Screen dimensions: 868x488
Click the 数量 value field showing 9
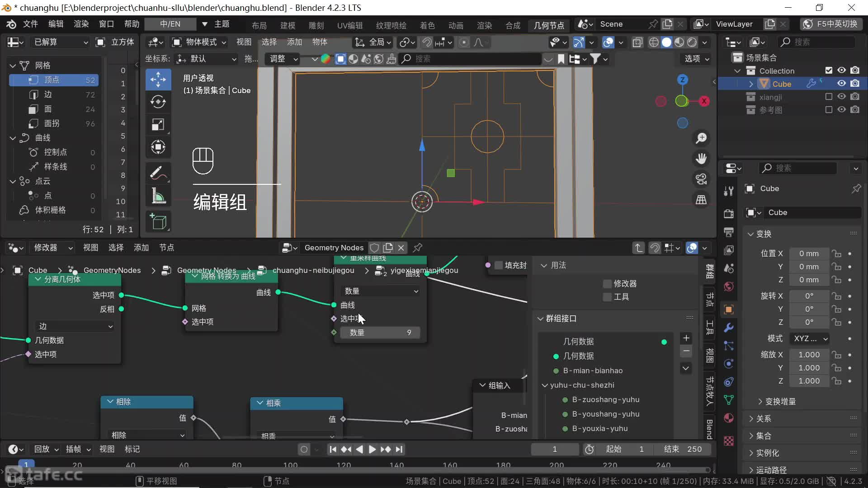pos(380,333)
